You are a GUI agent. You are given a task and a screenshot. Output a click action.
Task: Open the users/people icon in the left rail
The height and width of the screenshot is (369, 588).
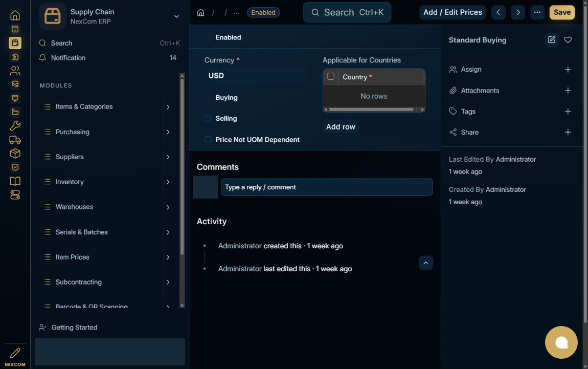point(15,71)
